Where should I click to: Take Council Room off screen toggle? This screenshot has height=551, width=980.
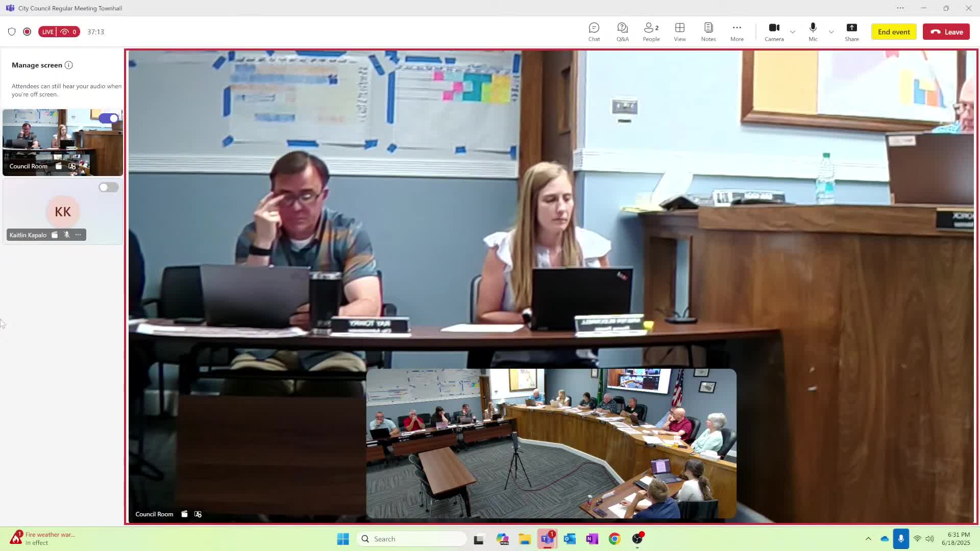(109, 118)
